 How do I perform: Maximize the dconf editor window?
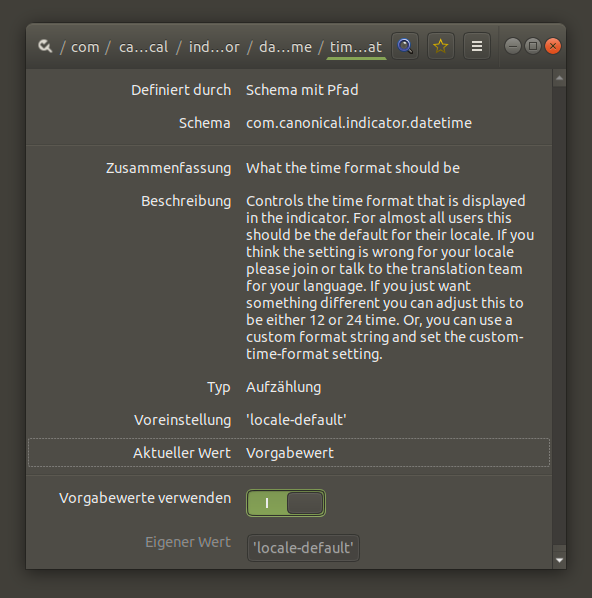coord(533,46)
